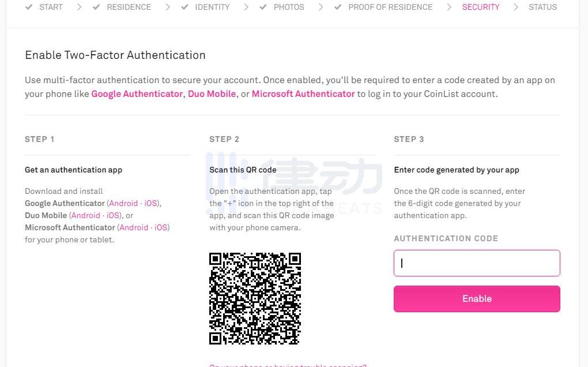Open Duo Mobile link in intro paragraph

coord(212,93)
